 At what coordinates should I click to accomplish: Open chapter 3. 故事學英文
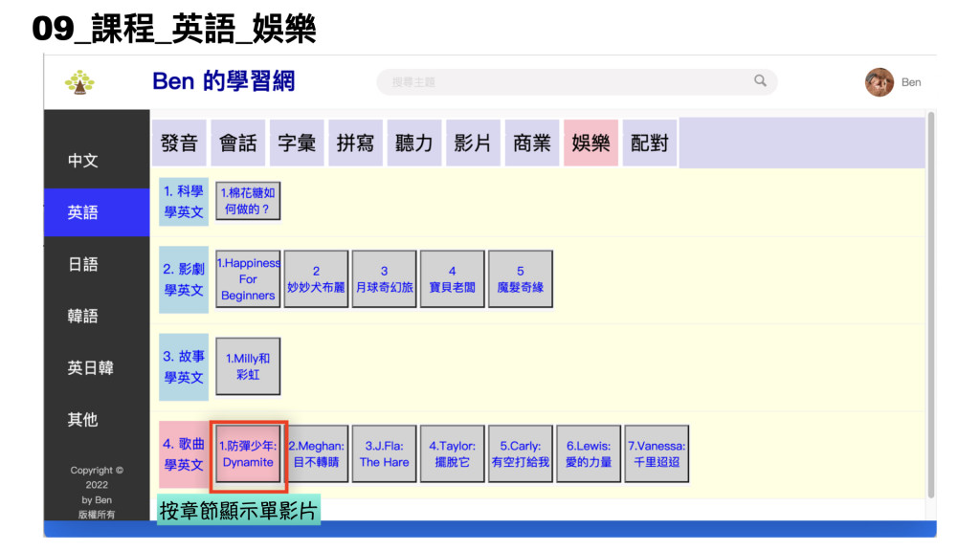[184, 366]
